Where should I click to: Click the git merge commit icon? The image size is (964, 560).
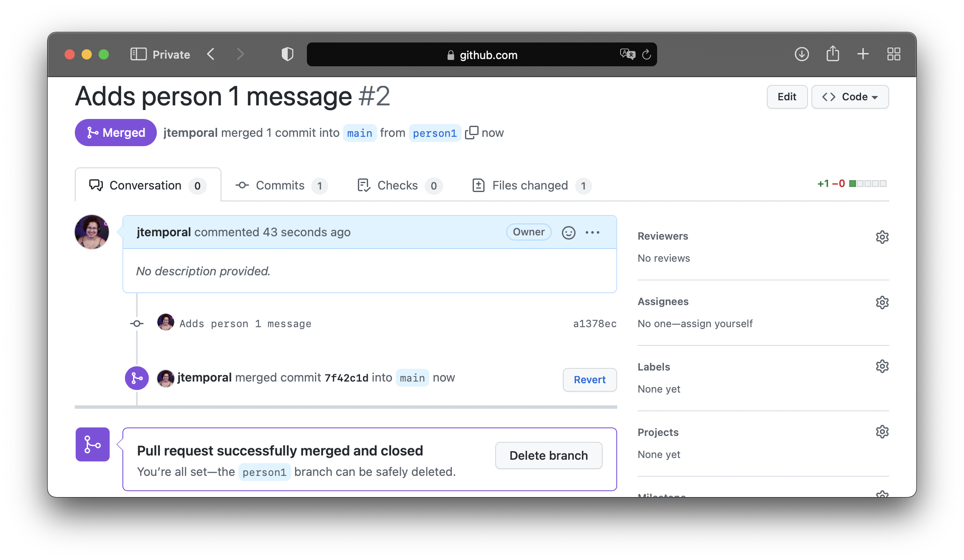point(136,379)
